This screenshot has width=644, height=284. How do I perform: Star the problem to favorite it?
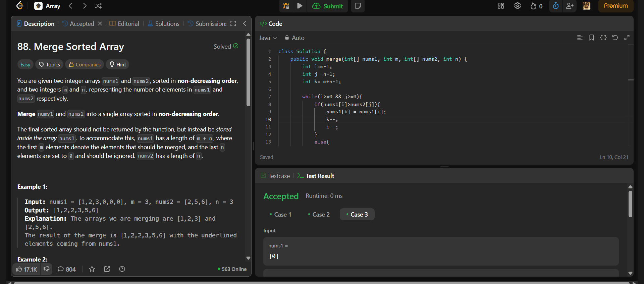pyautogui.click(x=92, y=269)
